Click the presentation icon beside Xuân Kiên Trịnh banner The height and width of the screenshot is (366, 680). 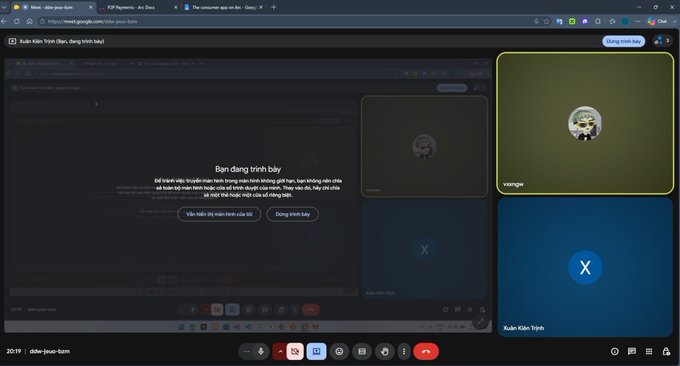coord(12,41)
